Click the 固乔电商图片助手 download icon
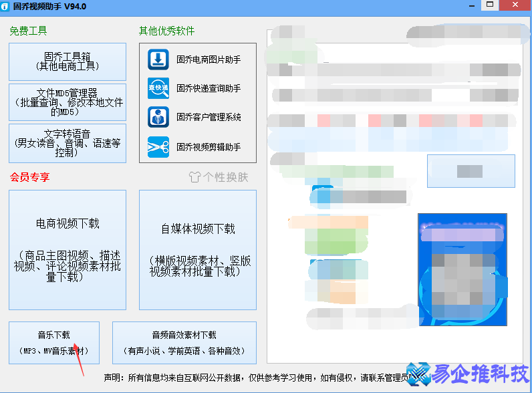 (x=158, y=59)
